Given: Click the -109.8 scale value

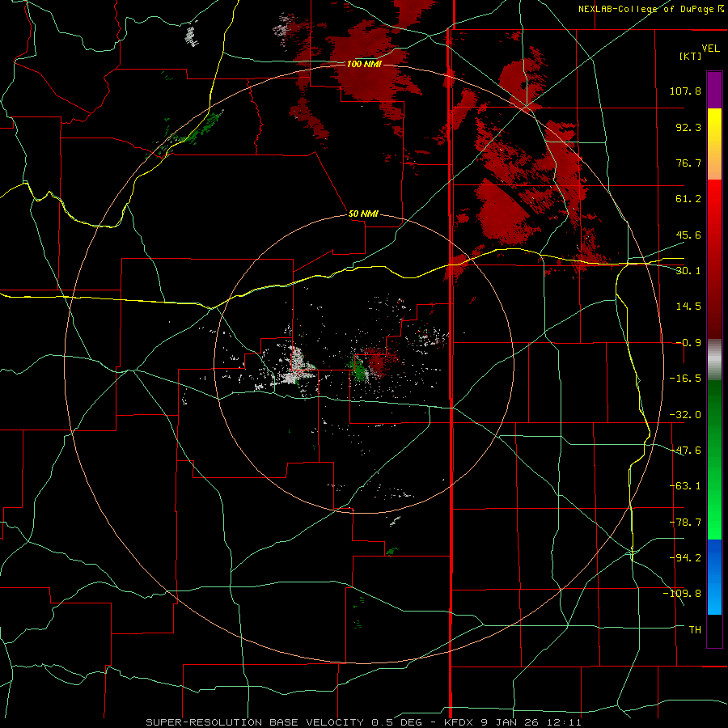Looking at the screenshot, I should click(x=683, y=594).
